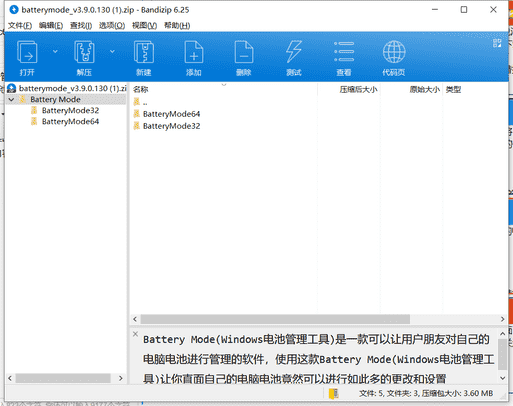Test the archive with 测试 icon
This screenshot has width=513, height=406.
[294, 57]
